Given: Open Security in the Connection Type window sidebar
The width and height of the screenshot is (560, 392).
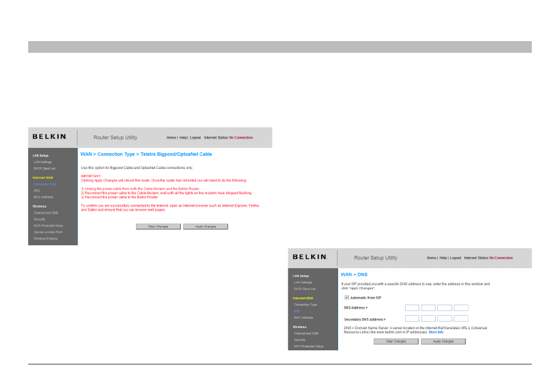Looking at the screenshot, I should coord(40,219).
